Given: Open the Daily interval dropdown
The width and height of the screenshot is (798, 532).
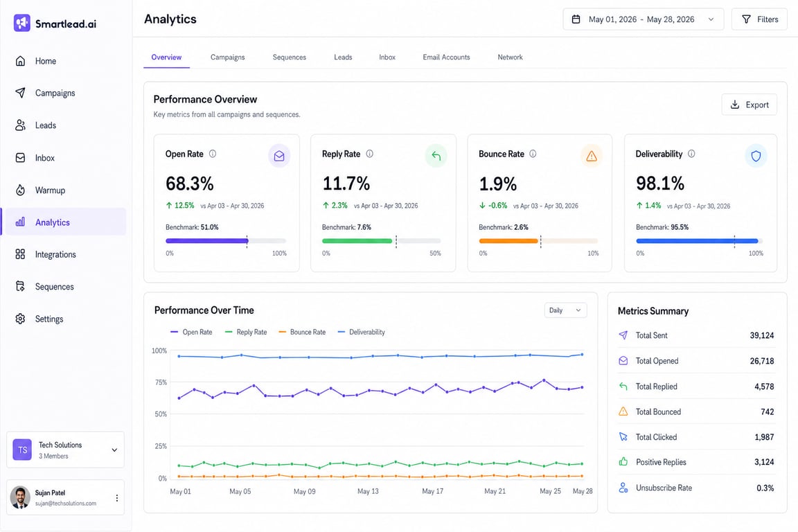Looking at the screenshot, I should pos(565,310).
